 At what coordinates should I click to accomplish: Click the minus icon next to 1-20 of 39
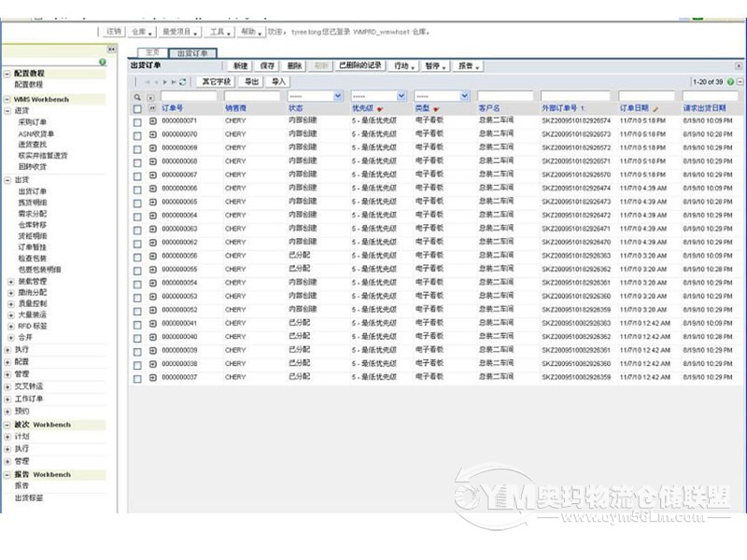tap(740, 82)
